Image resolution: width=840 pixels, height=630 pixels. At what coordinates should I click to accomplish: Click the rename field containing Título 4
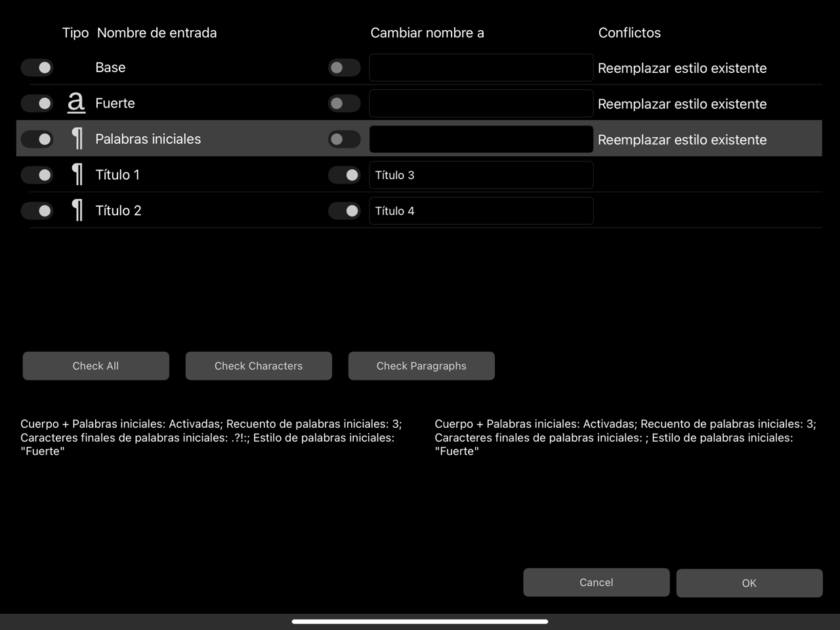point(481,211)
